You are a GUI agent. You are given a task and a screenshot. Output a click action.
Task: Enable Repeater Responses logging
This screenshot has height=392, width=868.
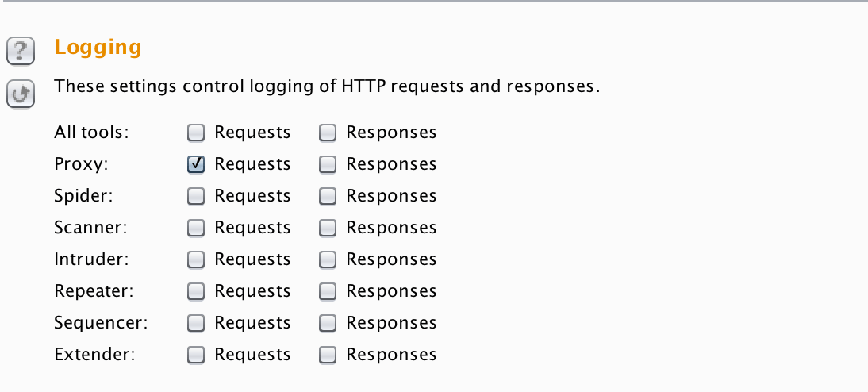click(327, 291)
